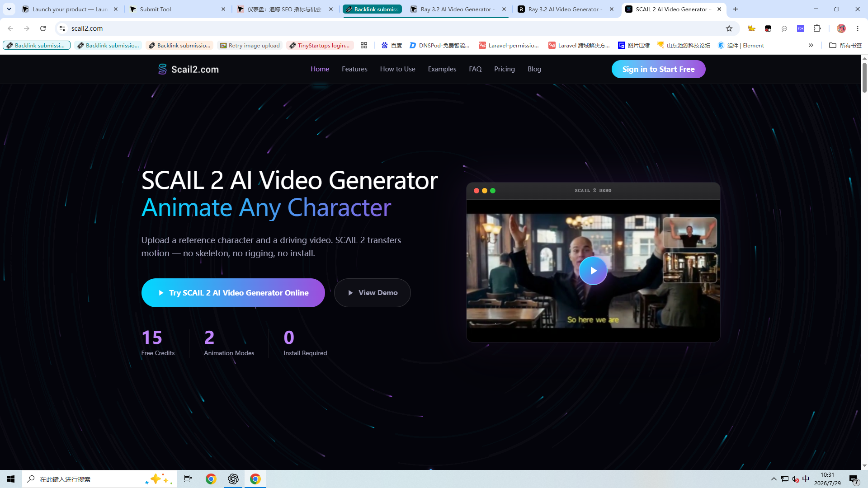Click the Windows taskbar search box
Screen dimensions: 868x488
pos(99,479)
